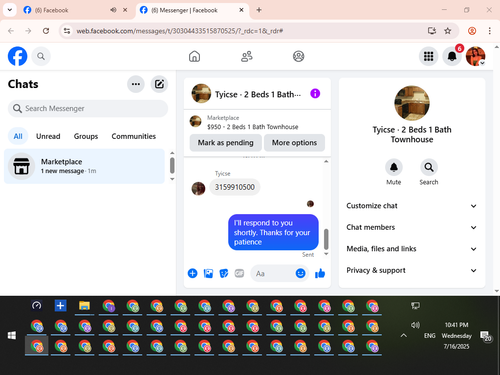Viewport: 500px width, 375px height.
Task: Open the Friends icon in top navigation
Action: (247, 56)
